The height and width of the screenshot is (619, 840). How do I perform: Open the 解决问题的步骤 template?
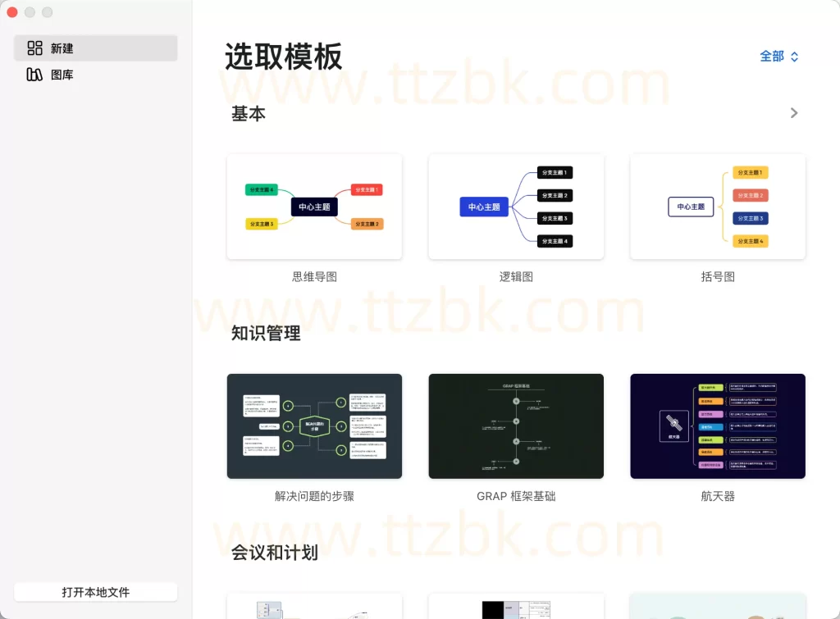point(314,426)
